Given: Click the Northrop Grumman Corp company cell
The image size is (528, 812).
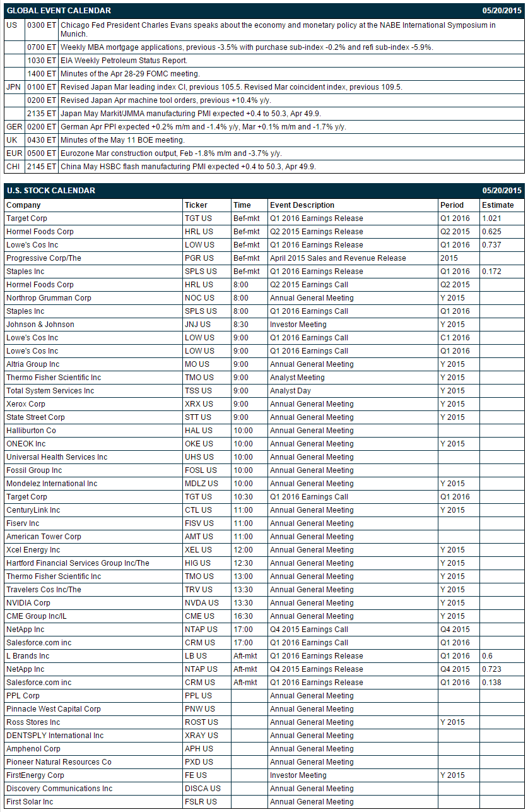Looking at the screenshot, I should pyautogui.click(x=93, y=298).
